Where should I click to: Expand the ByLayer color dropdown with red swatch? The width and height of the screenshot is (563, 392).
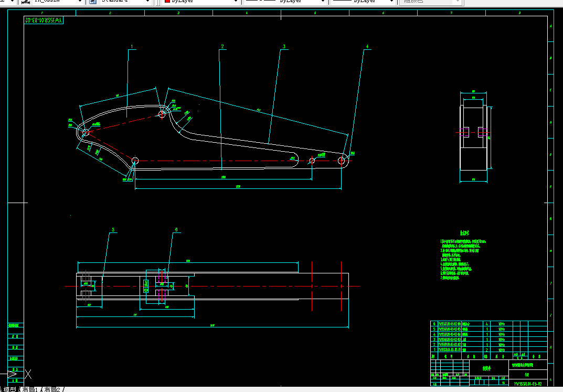coord(236,2)
